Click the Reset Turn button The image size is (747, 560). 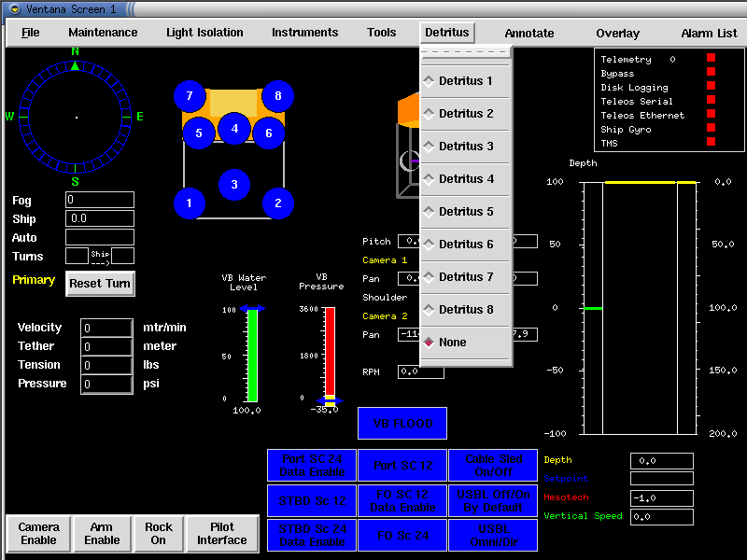pyautogui.click(x=100, y=284)
